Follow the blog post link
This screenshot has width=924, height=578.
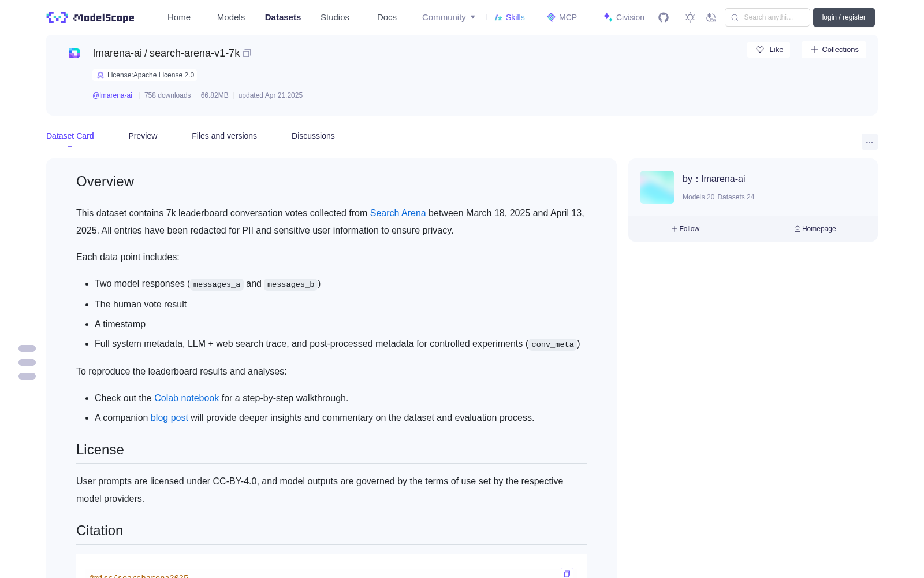[169, 418]
